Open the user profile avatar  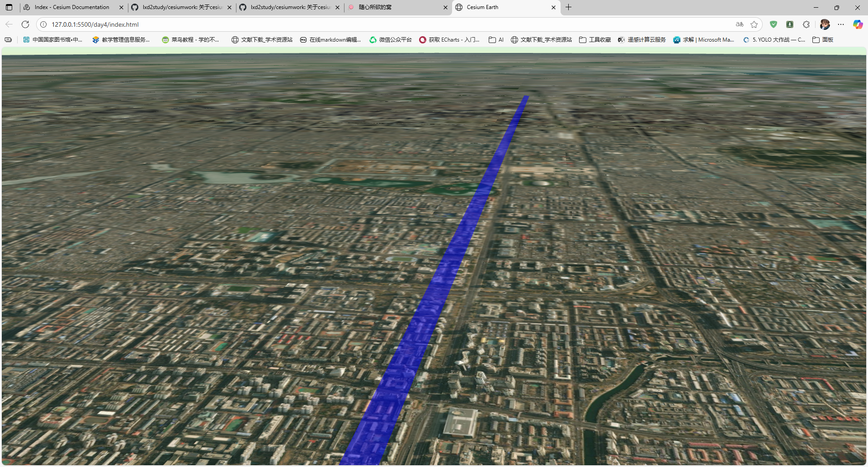pyautogui.click(x=825, y=24)
